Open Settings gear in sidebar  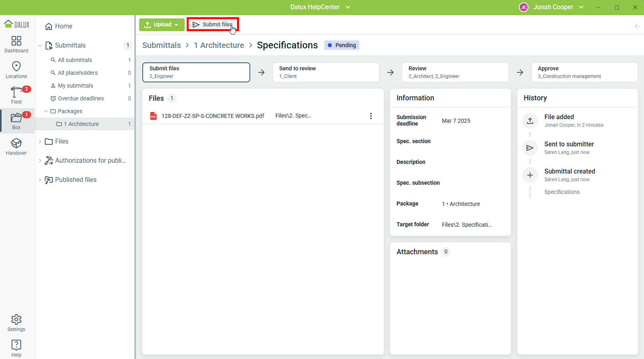click(16, 323)
